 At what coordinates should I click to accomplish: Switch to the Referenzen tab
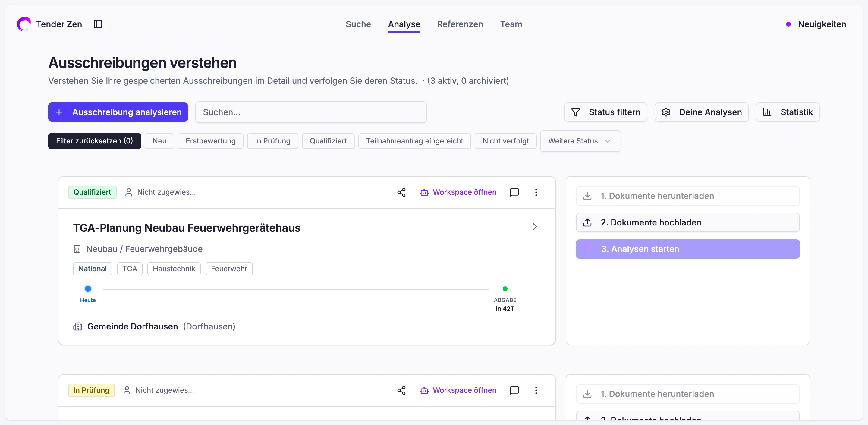coord(460,24)
